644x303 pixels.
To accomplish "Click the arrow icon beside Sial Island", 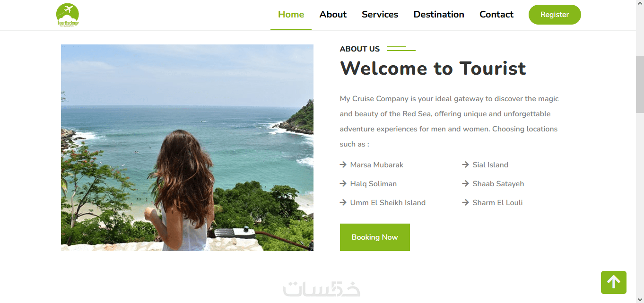I will click(x=466, y=164).
